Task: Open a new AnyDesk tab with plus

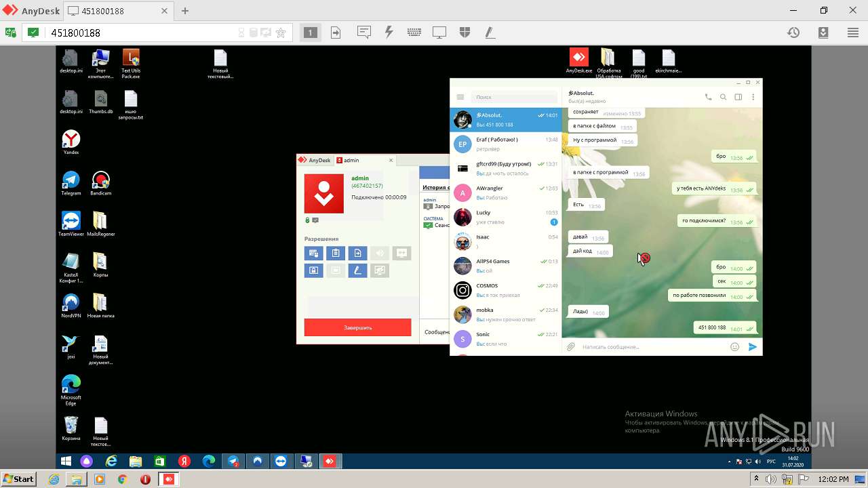Action: tap(185, 11)
